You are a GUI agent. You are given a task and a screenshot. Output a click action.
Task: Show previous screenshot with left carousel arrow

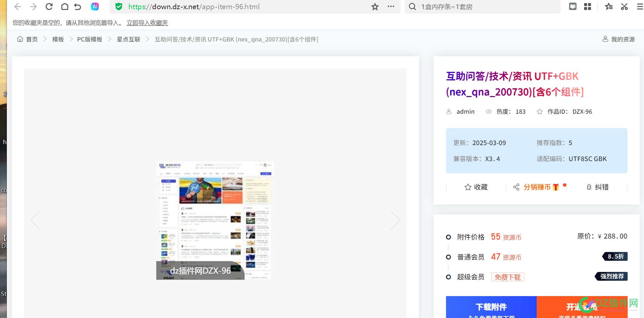pyautogui.click(x=36, y=220)
